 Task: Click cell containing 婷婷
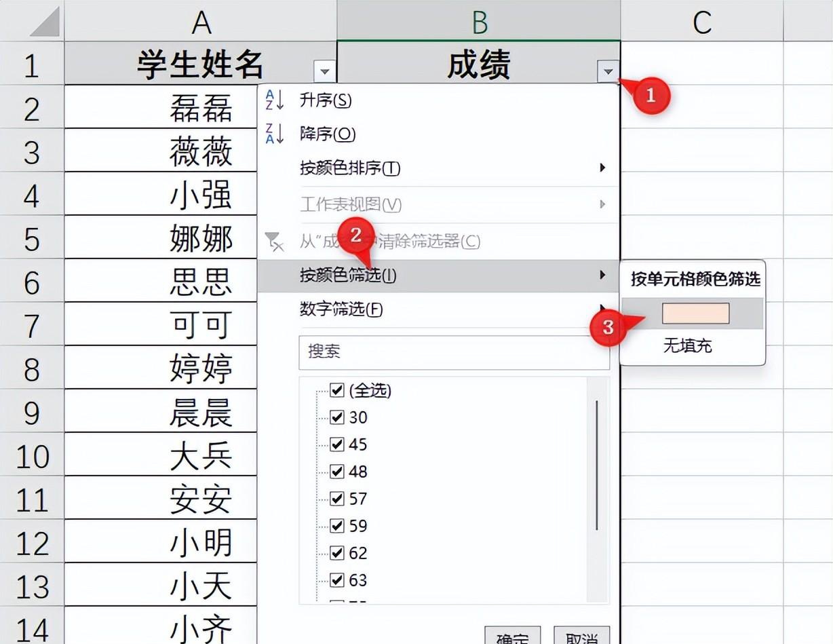pos(161,368)
